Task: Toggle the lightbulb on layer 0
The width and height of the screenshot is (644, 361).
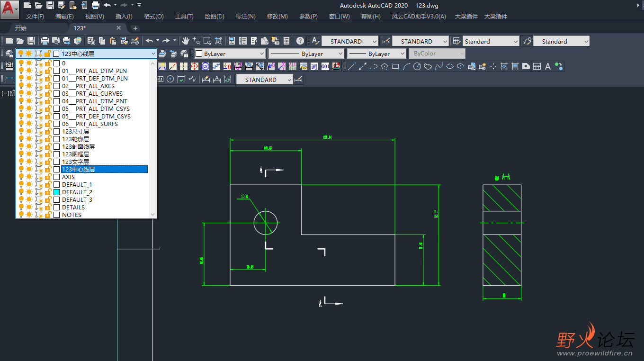Action: tap(21, 63)
